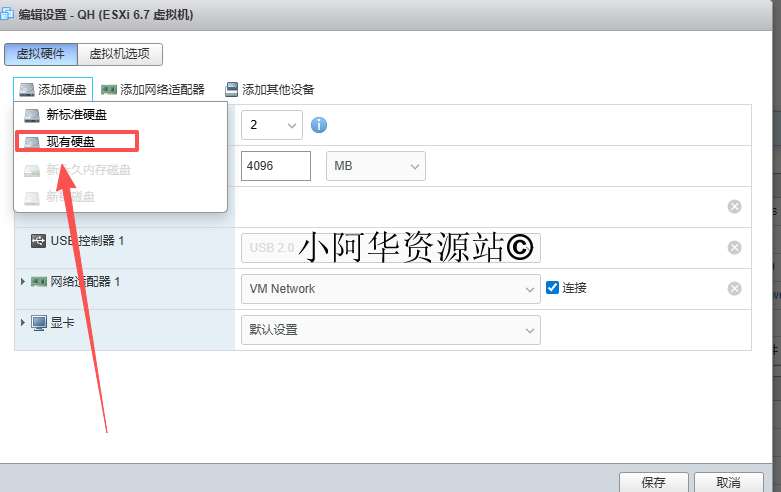Open the VM Network dropdown
Image resolution: width=781 pixels, height=492 pixels.
(x=390, y=289)
